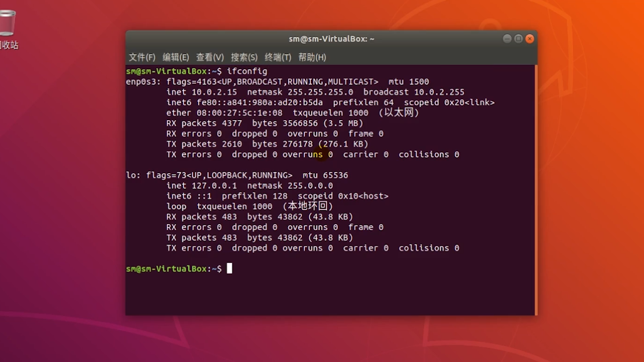Open the 终端(T) menu

pos(278,57)
